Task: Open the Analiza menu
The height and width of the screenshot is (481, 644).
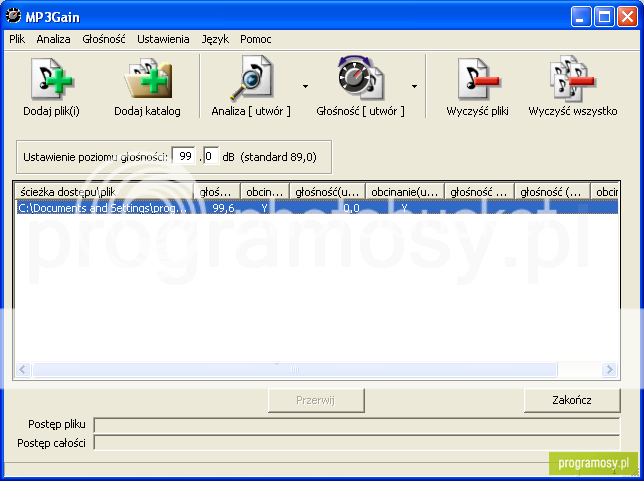Action: (x=53, y=39)
